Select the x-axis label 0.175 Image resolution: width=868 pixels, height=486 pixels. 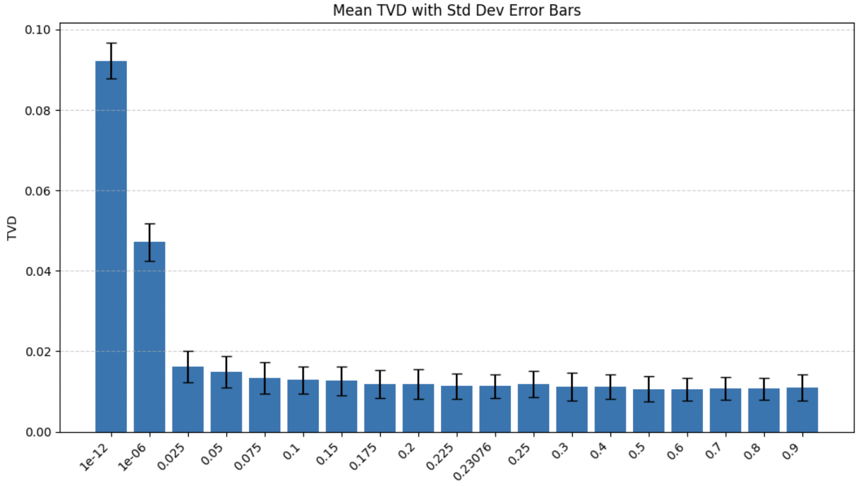[x=363, y=456]
